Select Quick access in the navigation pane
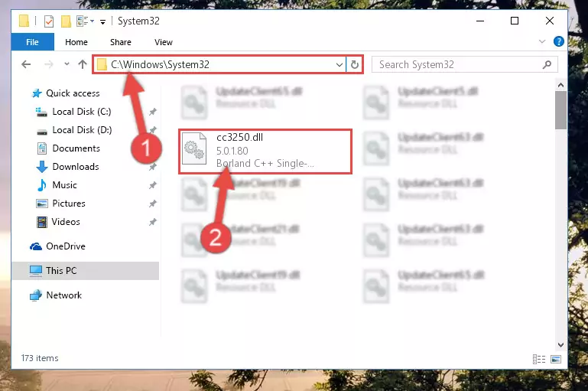588x391 pixels. point(73,93)
